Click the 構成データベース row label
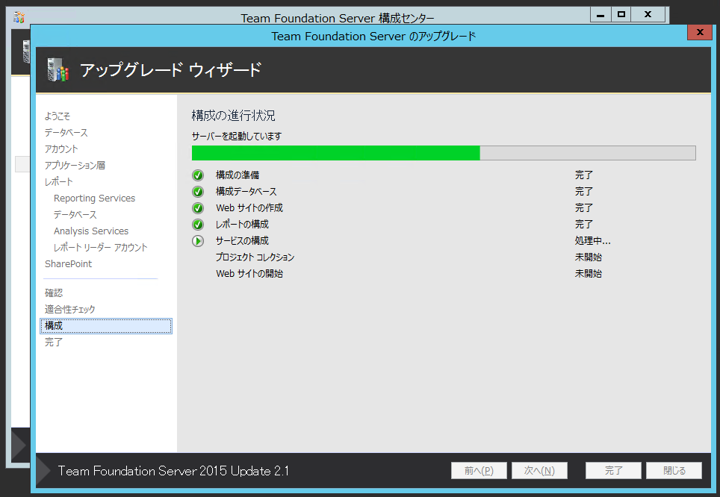The height and width of the screenshot is (497, 720). click(x=247, y=192)
